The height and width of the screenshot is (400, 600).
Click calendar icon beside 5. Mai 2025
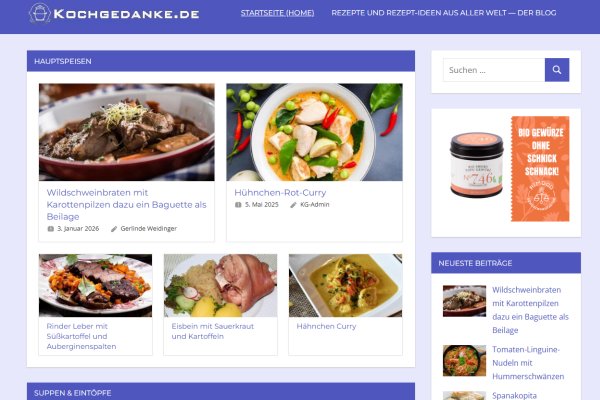click(238, 205)
